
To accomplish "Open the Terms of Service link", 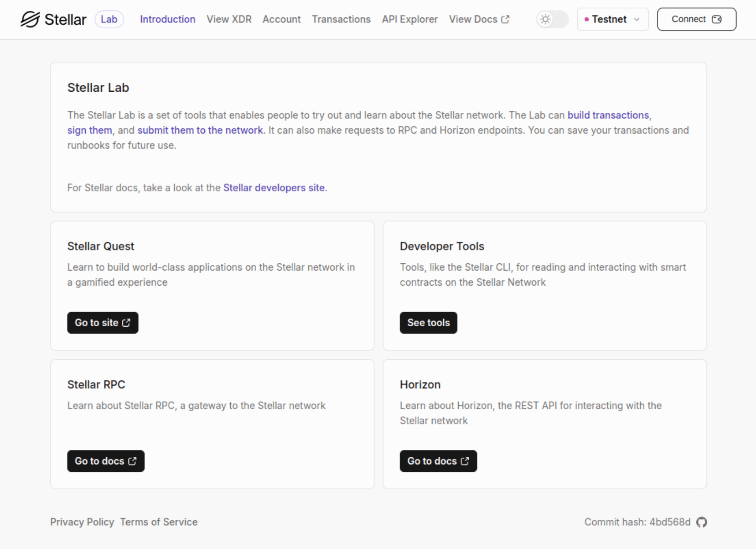I will tap(159, 522).
